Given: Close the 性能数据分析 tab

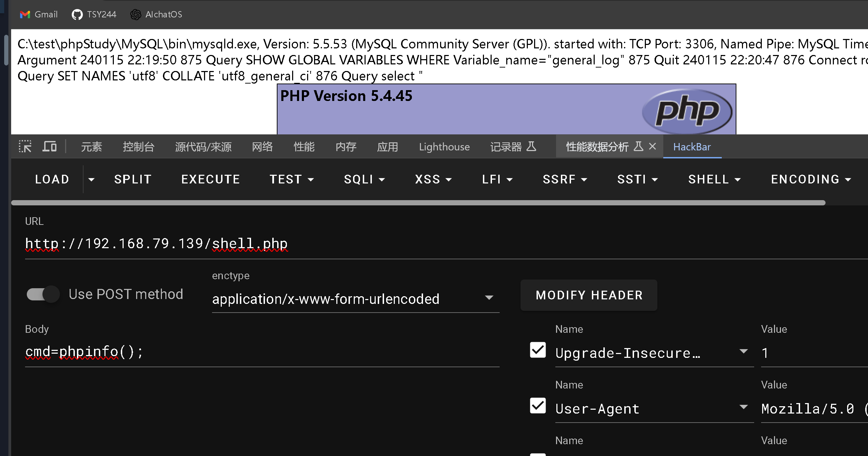Looking at the screenshot, I should tap(652, 147).
